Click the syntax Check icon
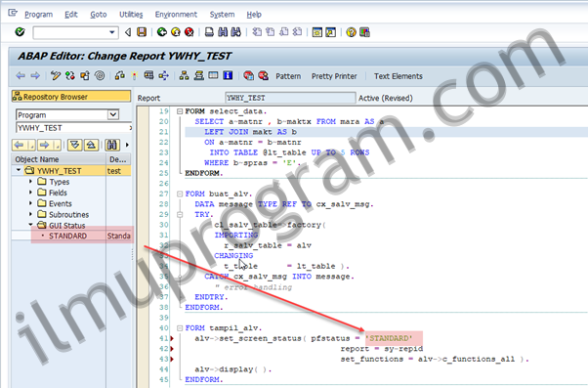This screenshot has height=388, width=588. (120, 76)
